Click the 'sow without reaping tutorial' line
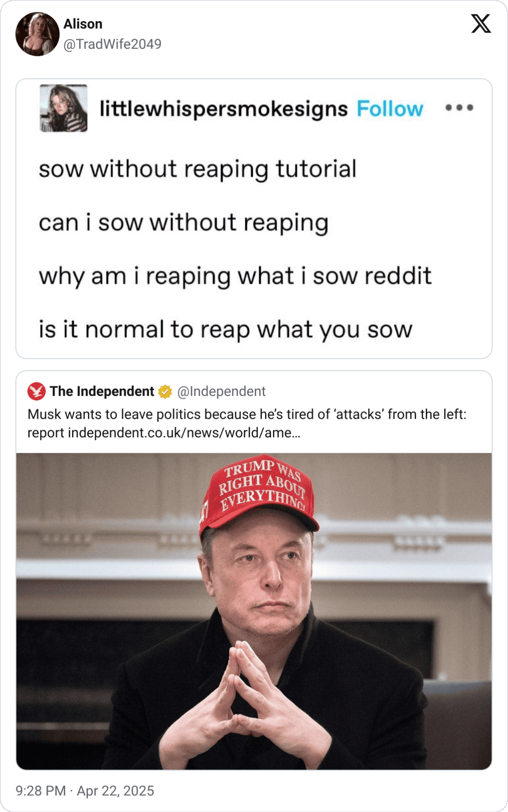The width and height of the screenshot is (508, 812). [198, 169]
